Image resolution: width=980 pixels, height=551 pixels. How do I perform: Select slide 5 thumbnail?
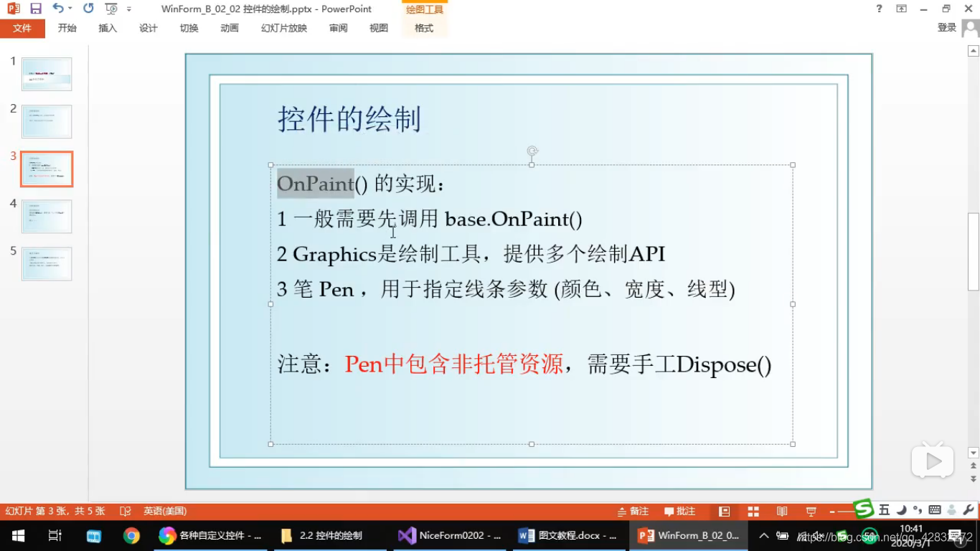(47, 263)
